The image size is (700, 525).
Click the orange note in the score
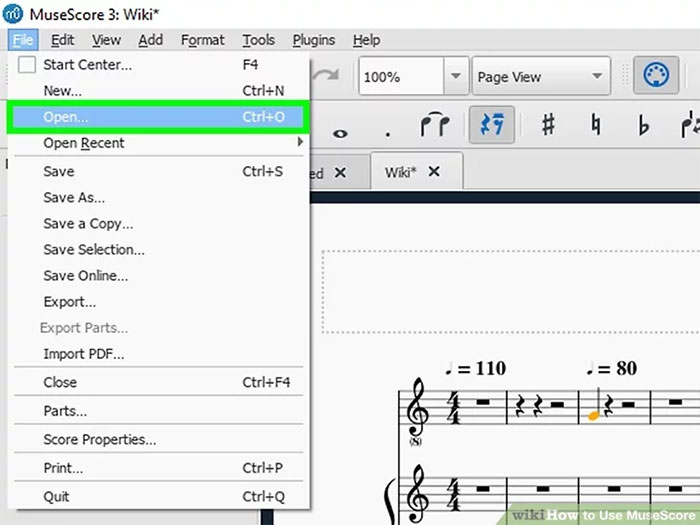coord(593,413)
